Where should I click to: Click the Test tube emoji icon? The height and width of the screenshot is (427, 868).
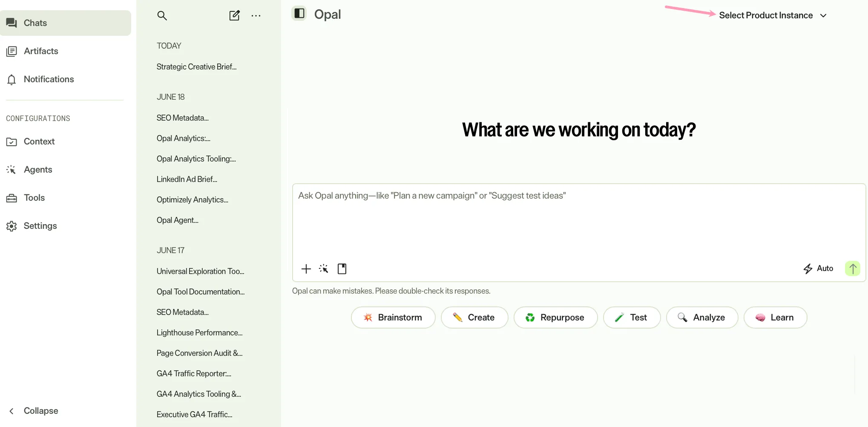[x=620, y=317]
